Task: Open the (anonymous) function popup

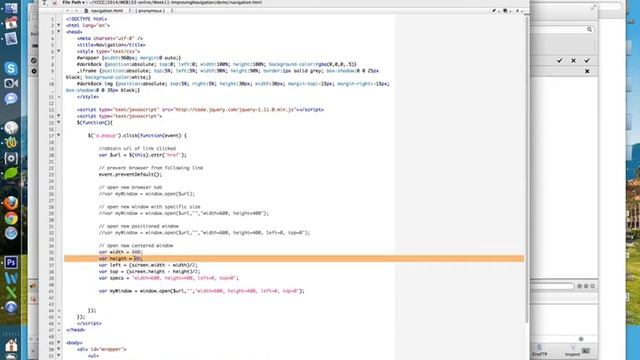Action: coord(154,11)
